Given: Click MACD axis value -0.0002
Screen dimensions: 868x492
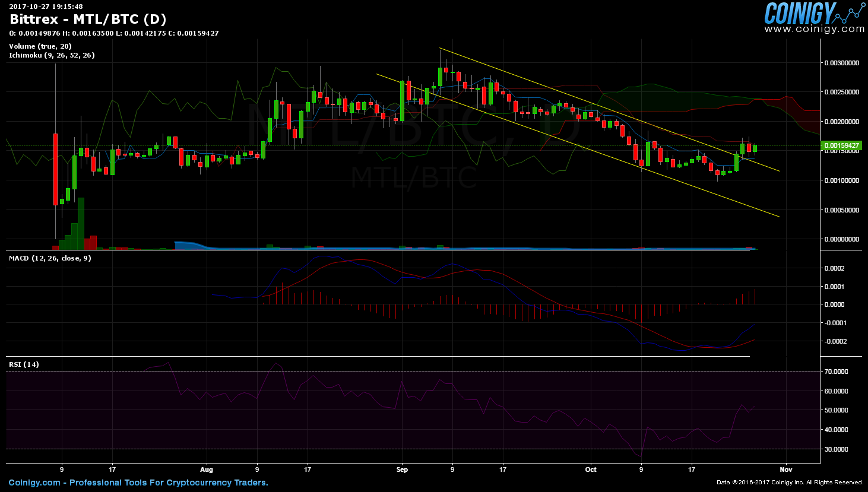Looking at the screenshot, I should tap(835, 341).
